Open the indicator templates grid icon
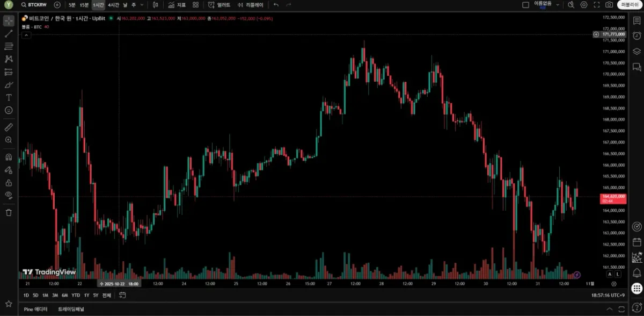 [195, 5]
